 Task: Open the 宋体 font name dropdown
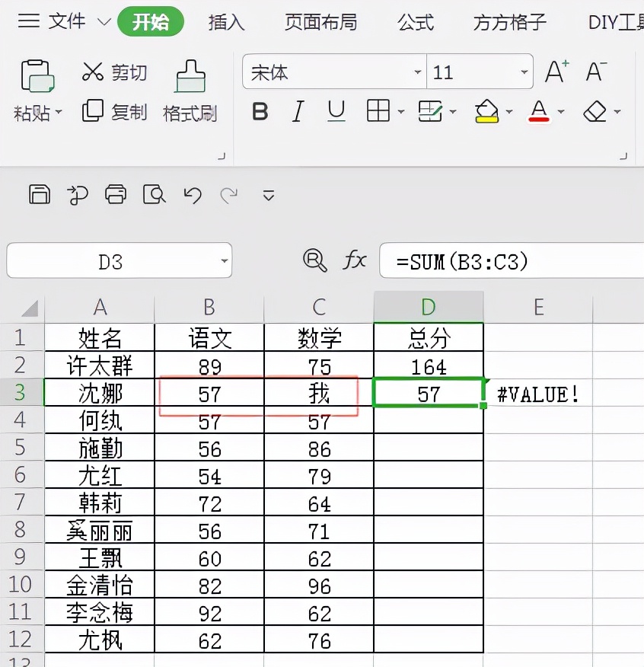tap(418, 72)
